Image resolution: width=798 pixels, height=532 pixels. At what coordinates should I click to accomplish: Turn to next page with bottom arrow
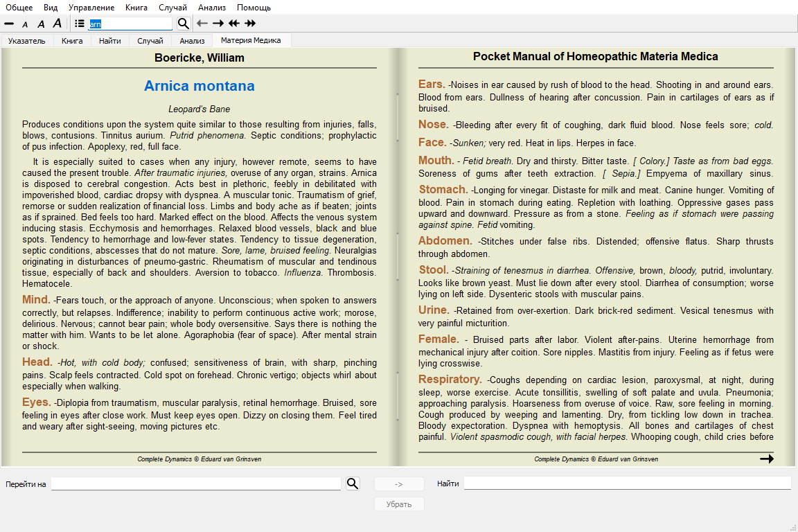click(766, 459)
